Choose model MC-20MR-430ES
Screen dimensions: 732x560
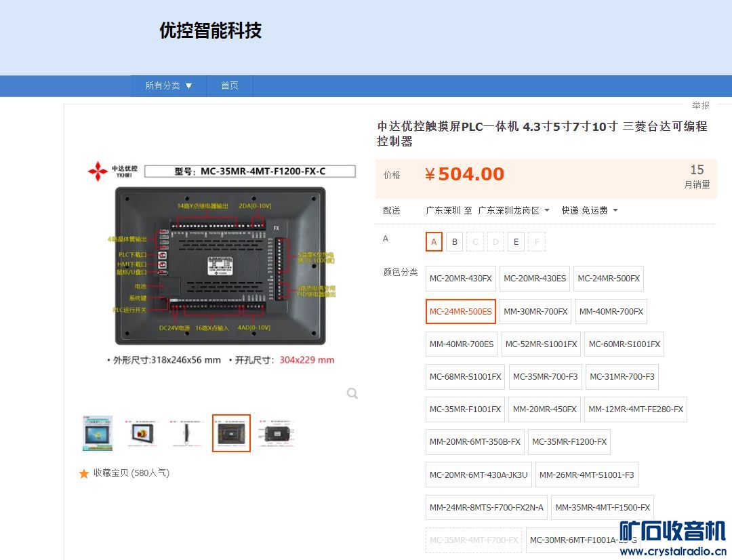535,279
